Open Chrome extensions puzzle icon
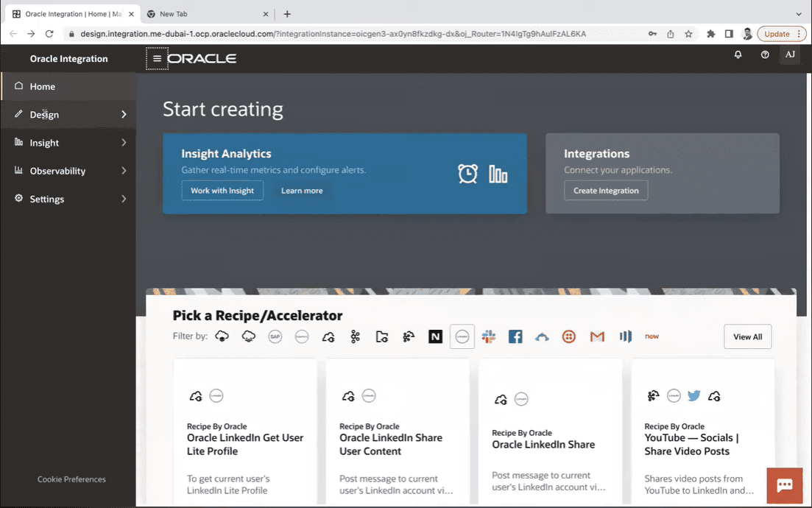The image size is (812, 508). (710, 34)
